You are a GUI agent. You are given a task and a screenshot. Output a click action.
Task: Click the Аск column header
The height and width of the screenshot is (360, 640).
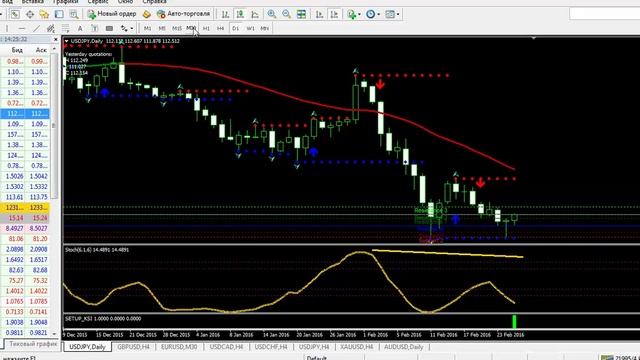[x=41, y=50]
